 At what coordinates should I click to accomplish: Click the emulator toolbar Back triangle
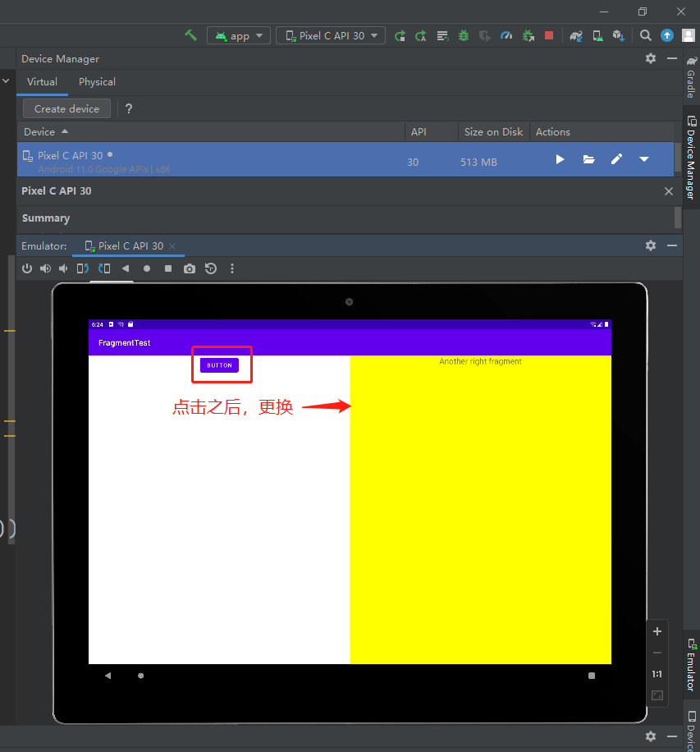126,268
